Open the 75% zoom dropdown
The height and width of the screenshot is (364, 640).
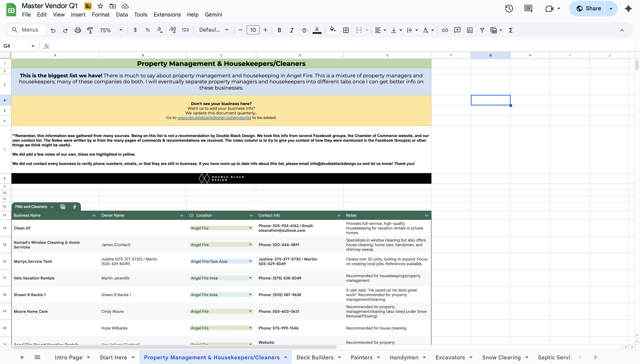[x=111, y=30]
